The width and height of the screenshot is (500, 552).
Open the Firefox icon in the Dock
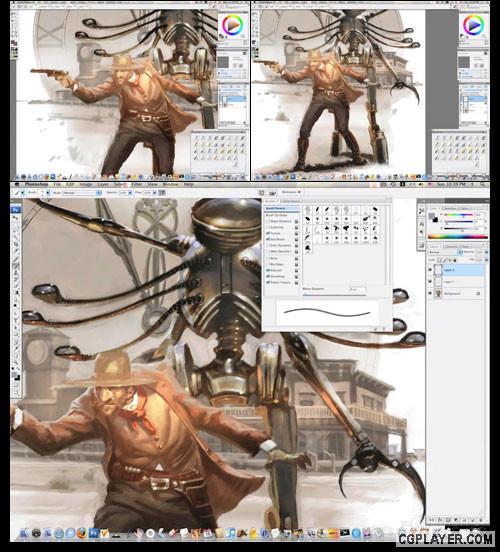pyautogui.click(x=82, y=533)
